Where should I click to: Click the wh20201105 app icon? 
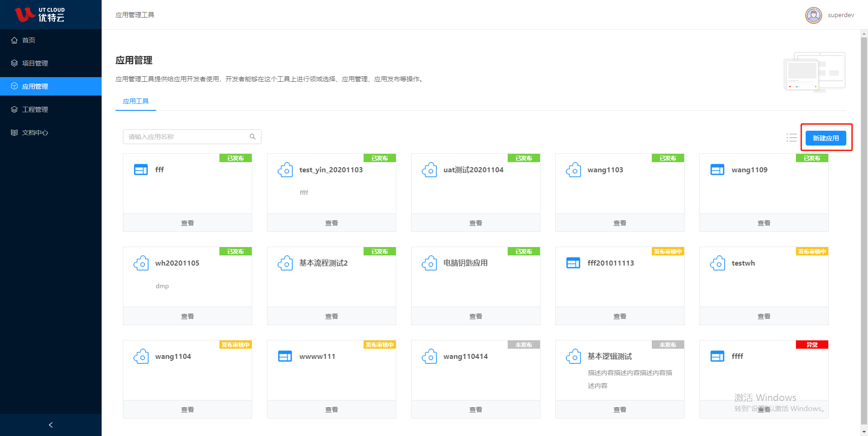tap(141, 263)
